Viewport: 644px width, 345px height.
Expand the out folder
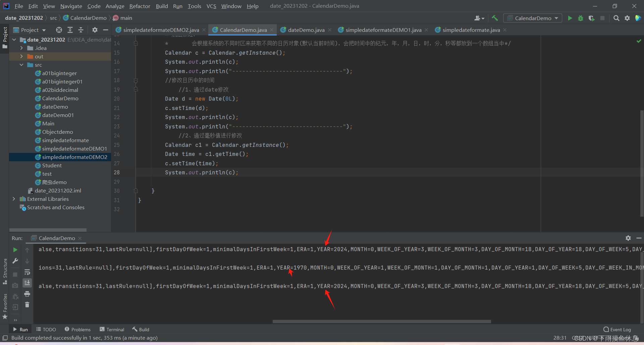(x=21, y=56)
